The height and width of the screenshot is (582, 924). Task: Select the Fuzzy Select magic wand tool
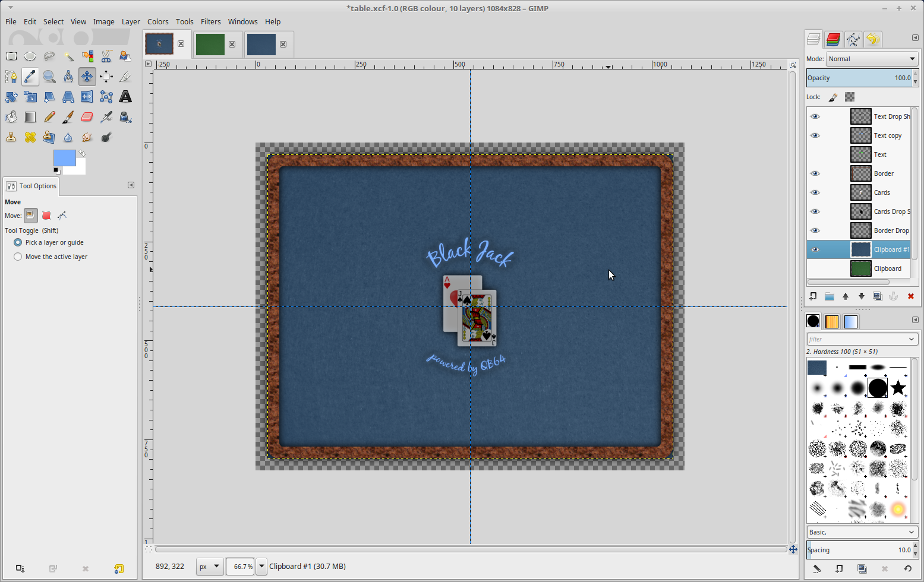coord(68,56)
